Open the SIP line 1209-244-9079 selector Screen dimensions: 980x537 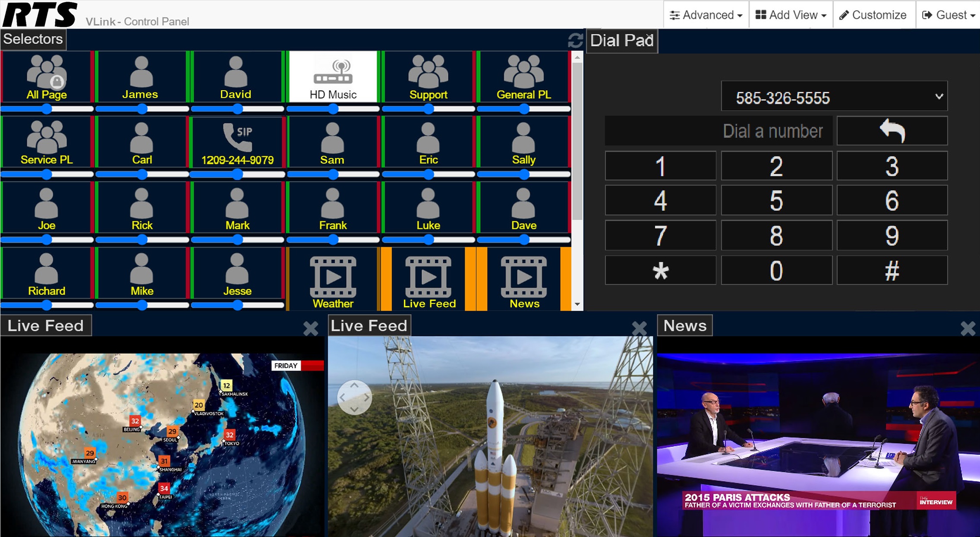[x=237, y=142]
